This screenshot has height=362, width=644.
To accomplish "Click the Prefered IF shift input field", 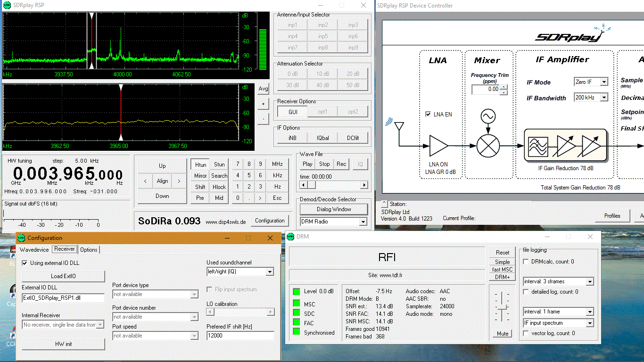I will [x=240, y=336].
